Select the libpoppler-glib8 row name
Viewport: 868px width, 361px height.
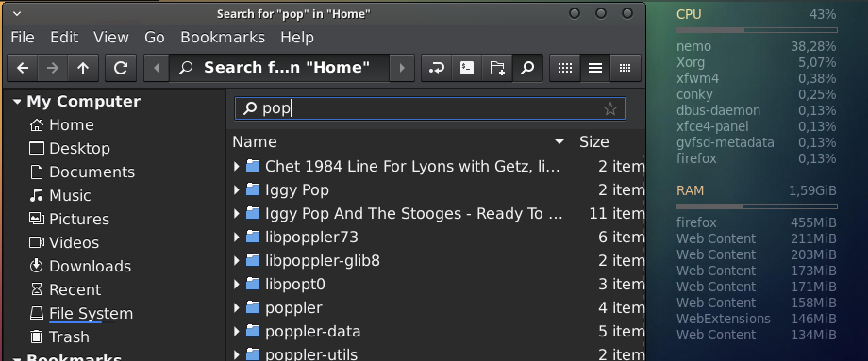click(x=322, y=260)
